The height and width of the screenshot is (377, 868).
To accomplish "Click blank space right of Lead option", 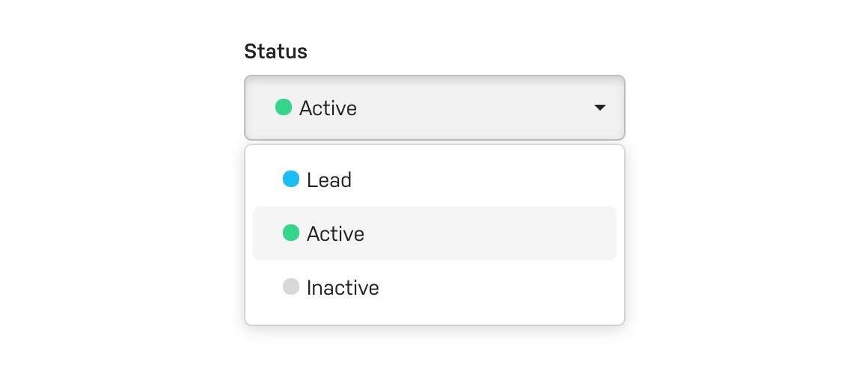I will coord(484,180).
